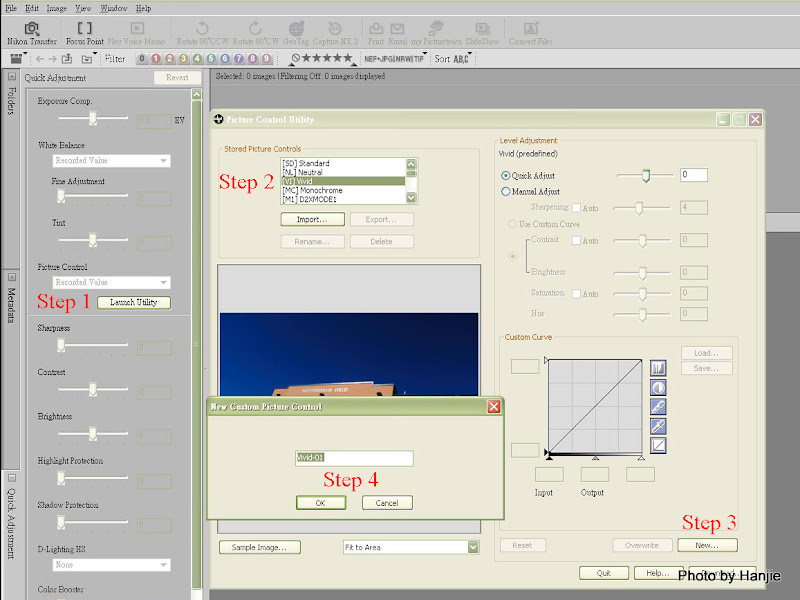Click the reset-to-linear curve icon

coord(658,445)
